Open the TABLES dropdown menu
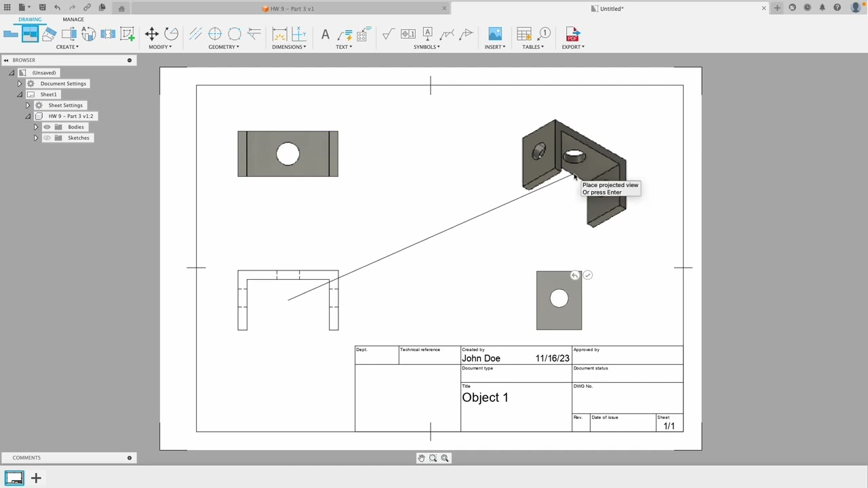Screen dimensions: 868x488 (x=533, y=47)
